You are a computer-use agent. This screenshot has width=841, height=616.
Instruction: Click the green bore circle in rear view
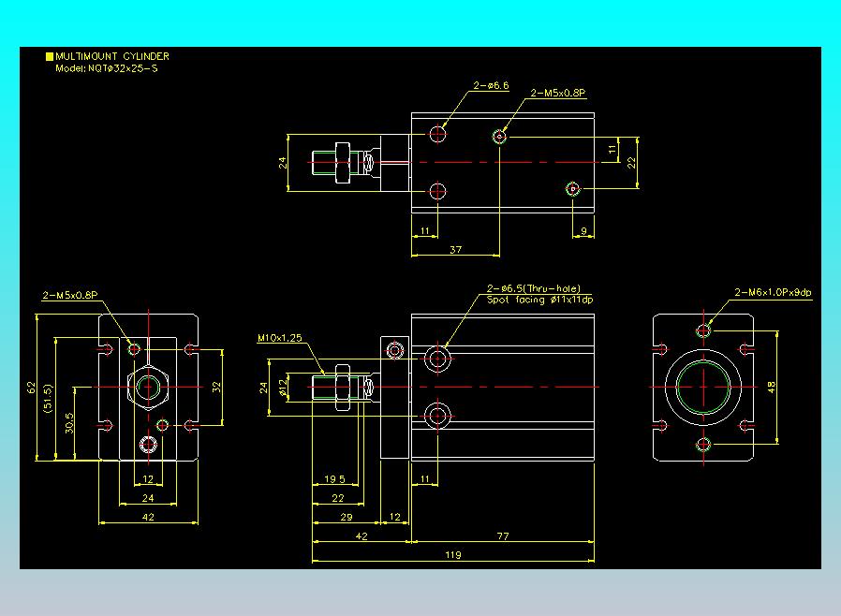pyautogui.click(x=703, y=387)
